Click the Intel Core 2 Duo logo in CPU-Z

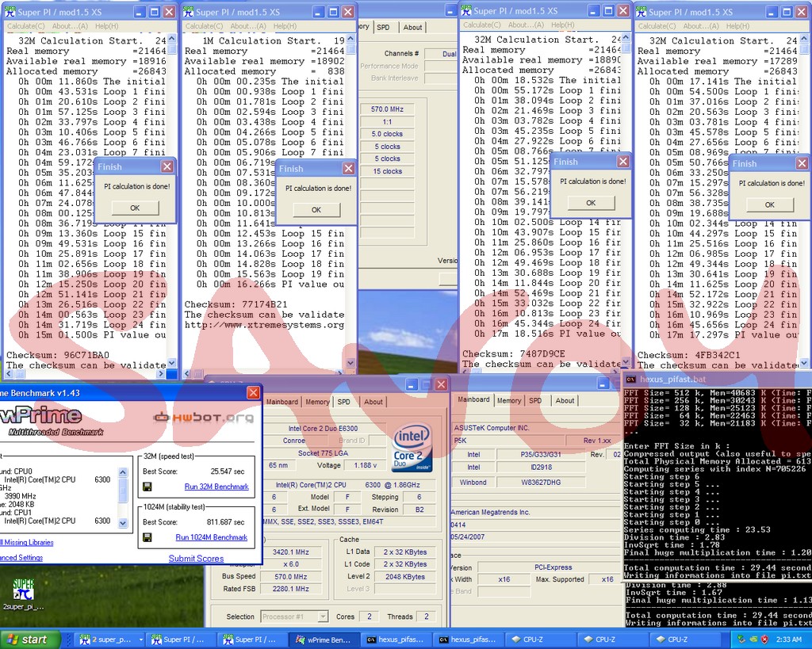click(x=412, y=449)
